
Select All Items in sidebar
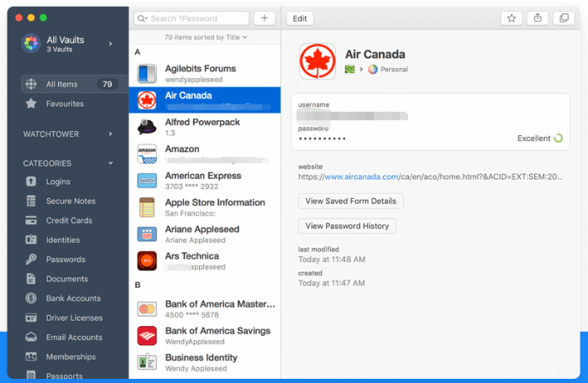pyautogui.click(x=75, y=84)
